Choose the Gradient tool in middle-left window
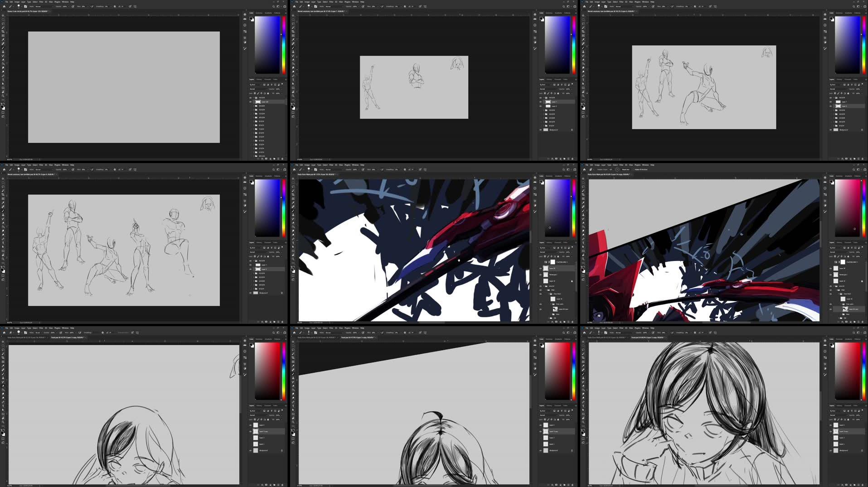 [3, 227]
